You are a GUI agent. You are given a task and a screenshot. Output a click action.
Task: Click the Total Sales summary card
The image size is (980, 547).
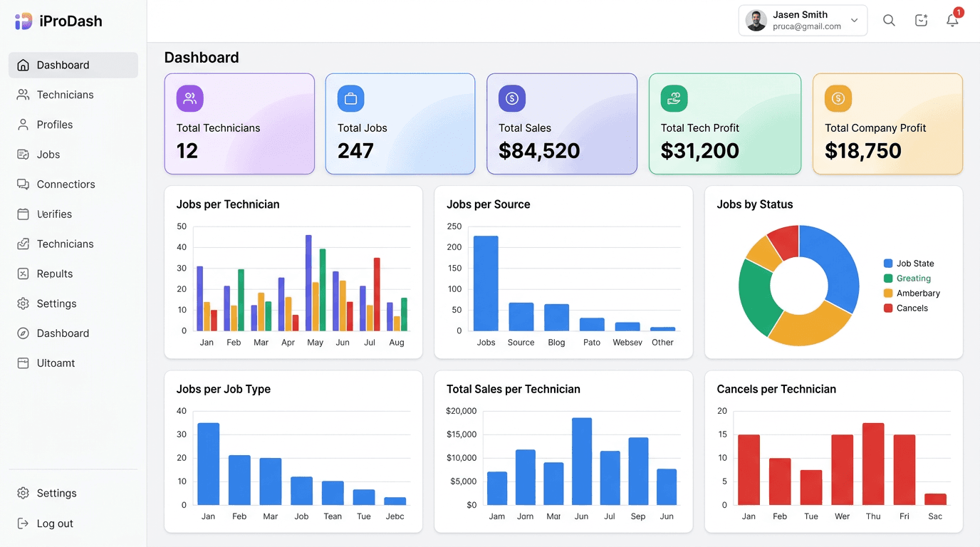[x=562, y=124]
